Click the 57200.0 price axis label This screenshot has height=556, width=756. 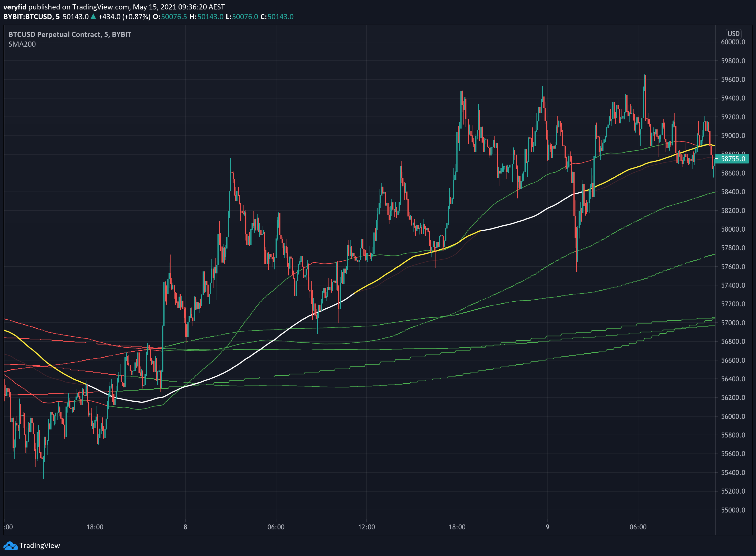click(x=733, y=304)
